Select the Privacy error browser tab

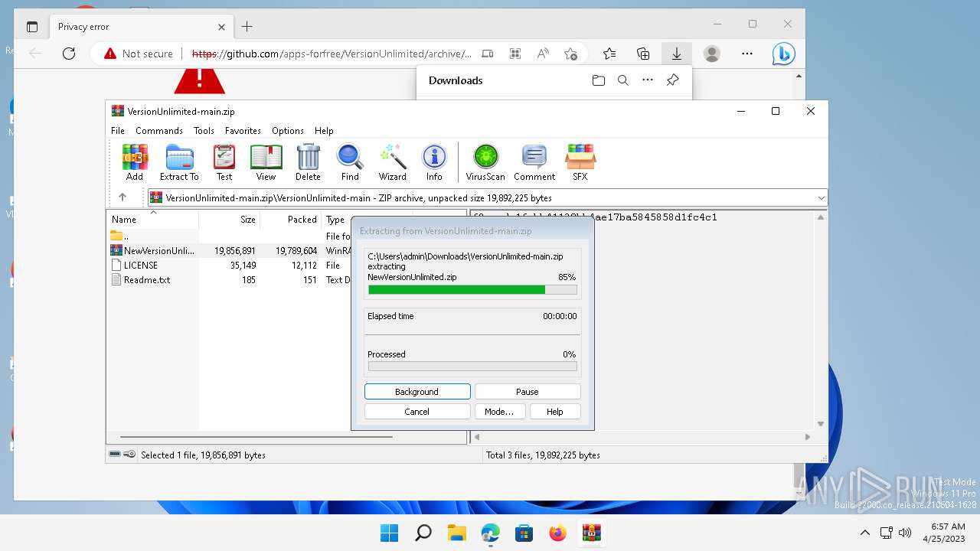tap(141, 27)
